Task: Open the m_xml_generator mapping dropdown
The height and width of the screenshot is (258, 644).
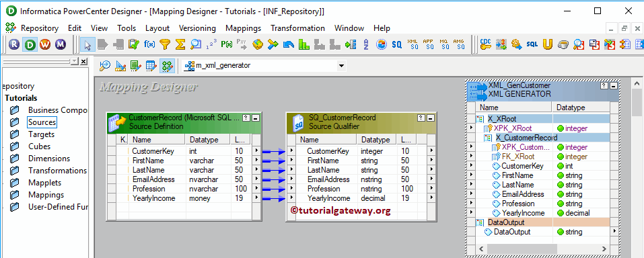Action: click(341, 66)
